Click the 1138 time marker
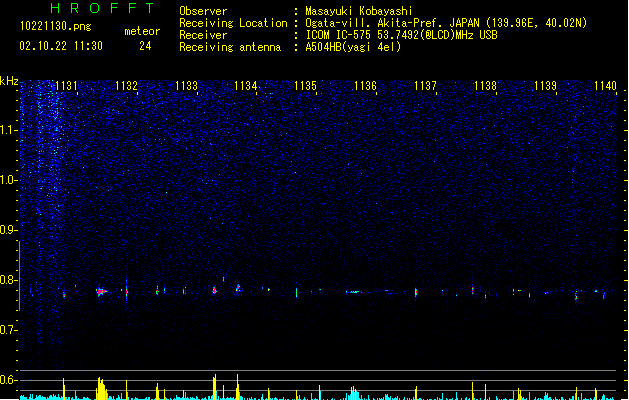This screenshot has width=629, height=400. 485,86
